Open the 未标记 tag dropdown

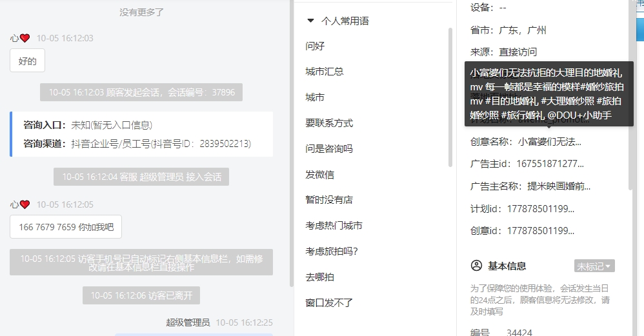(594, 266)
